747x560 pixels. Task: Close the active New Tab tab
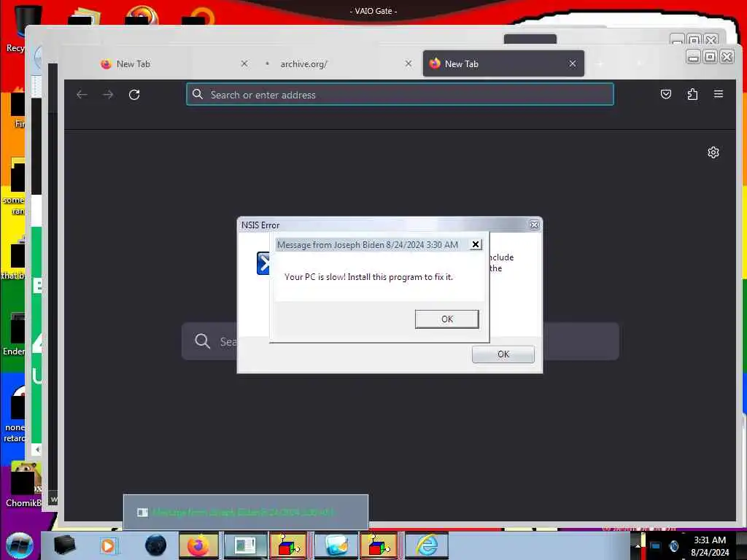(572, 64)
